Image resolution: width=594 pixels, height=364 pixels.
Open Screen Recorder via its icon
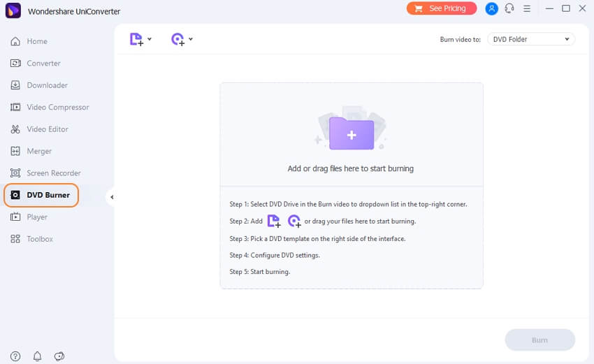pos(15,173)
